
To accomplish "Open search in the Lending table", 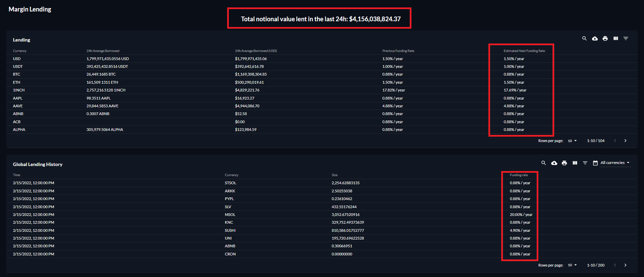I will pyautogui.click(x=584, y=38).
